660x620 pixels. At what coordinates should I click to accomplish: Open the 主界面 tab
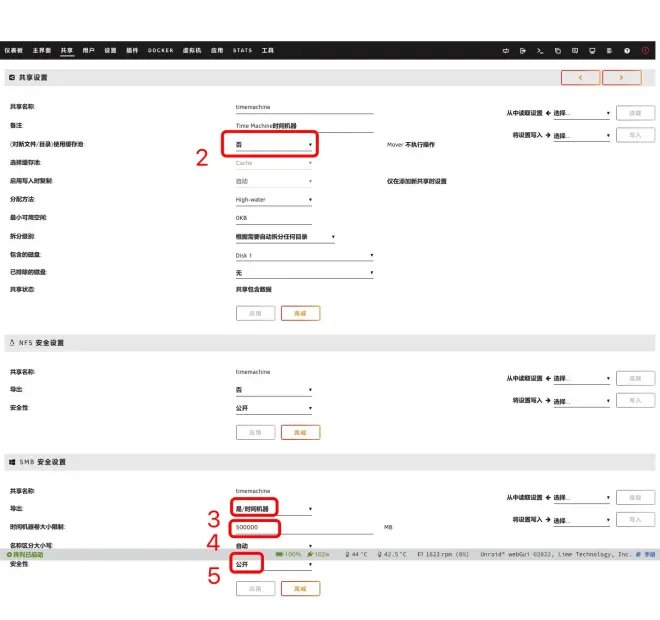(x=42, y=51)
